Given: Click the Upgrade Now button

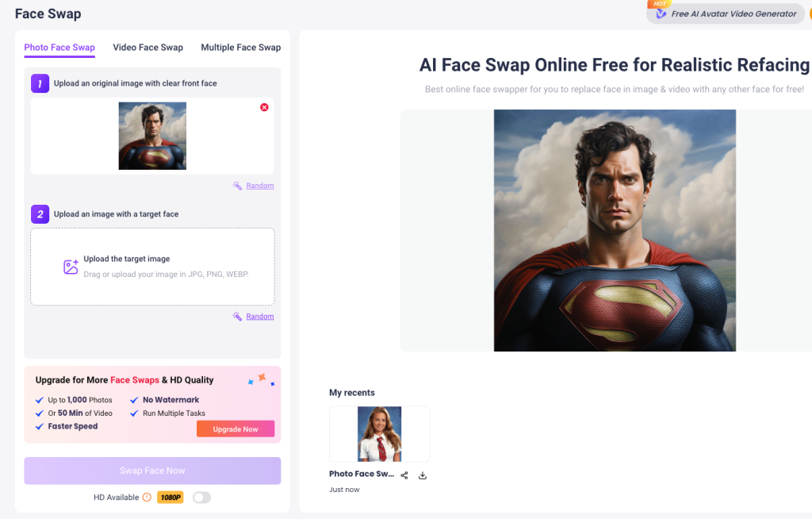Looking at the screenshot, I should point(236,428).
